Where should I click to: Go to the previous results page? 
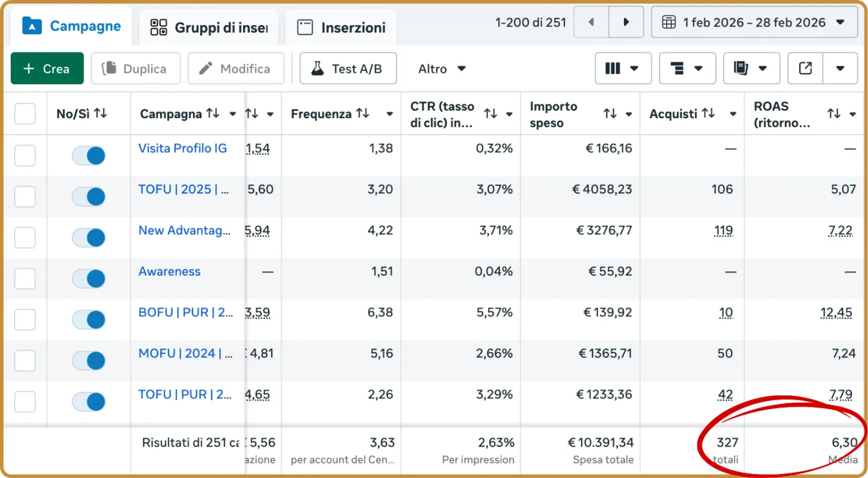(591, 22)
